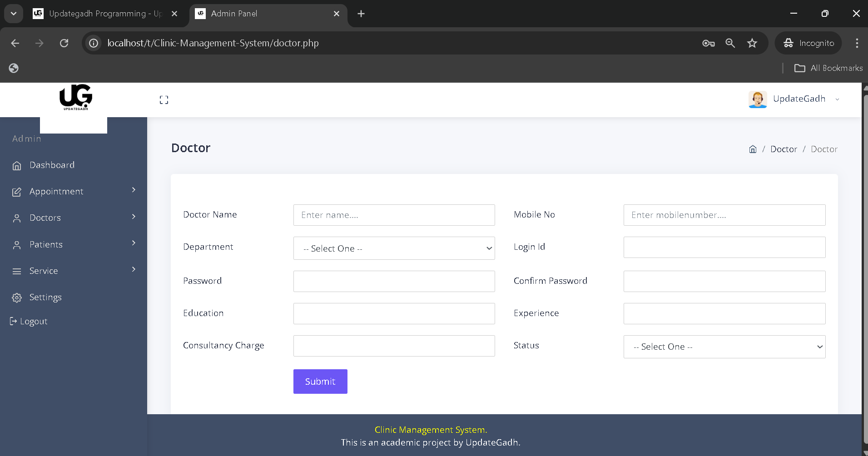Open the Department dropdown
The width and height of the screenshot is (868, 456).
394,248
